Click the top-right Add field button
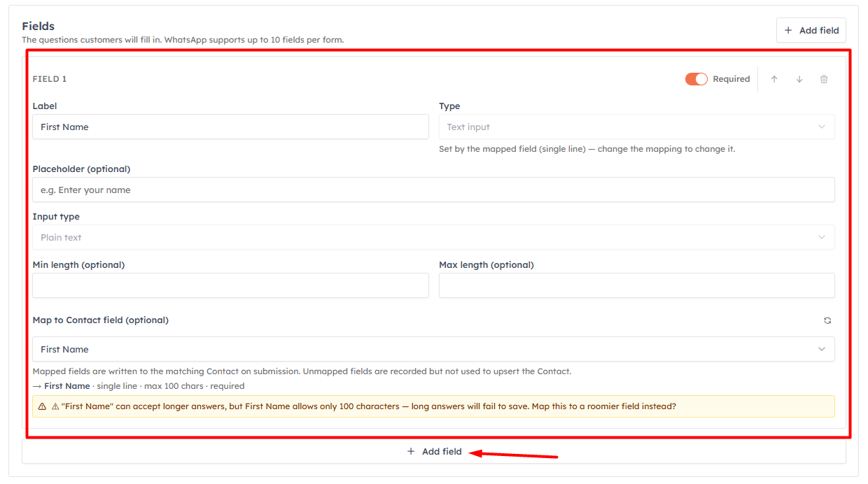The width and height of the screenshot is (868, 484). coord(811,30)
